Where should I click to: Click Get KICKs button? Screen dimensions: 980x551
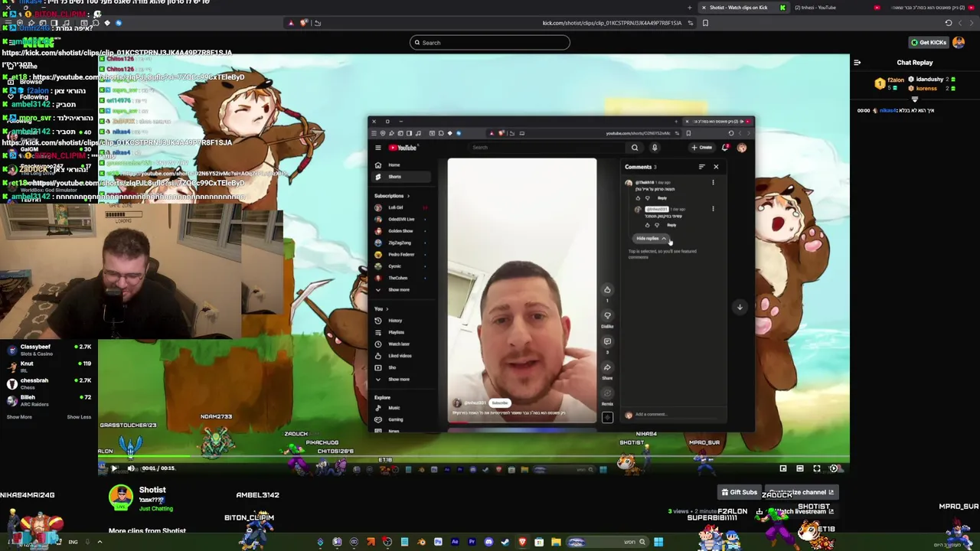click(929, 42)
